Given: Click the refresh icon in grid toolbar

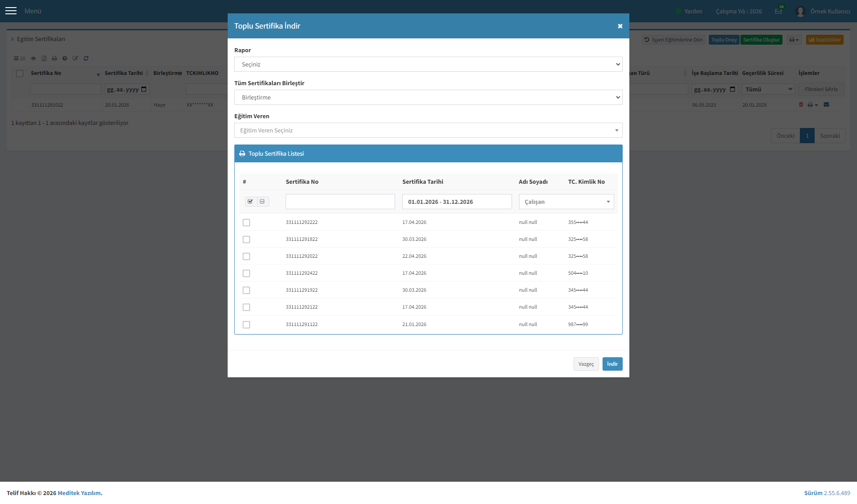Looking at the screenshot, I should [86, 58].
